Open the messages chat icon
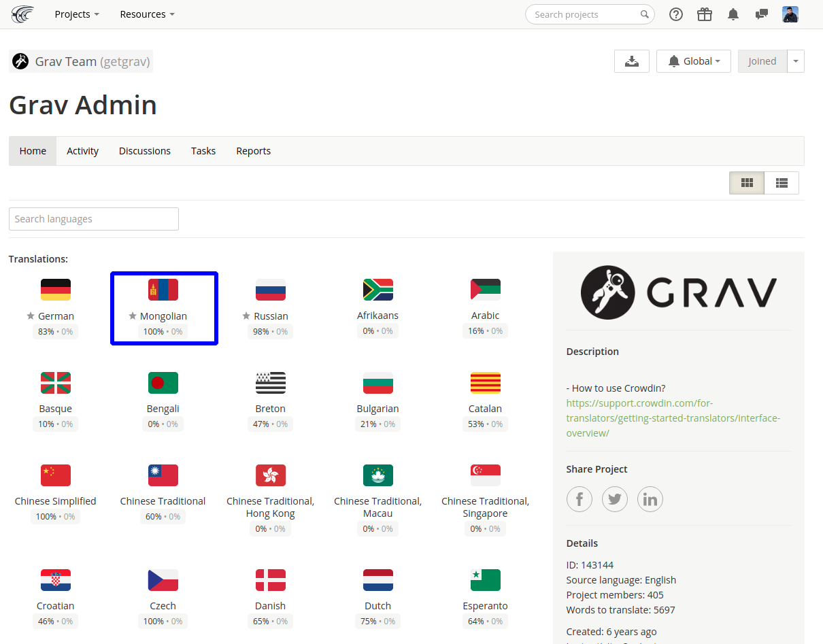 click(762, 14)
